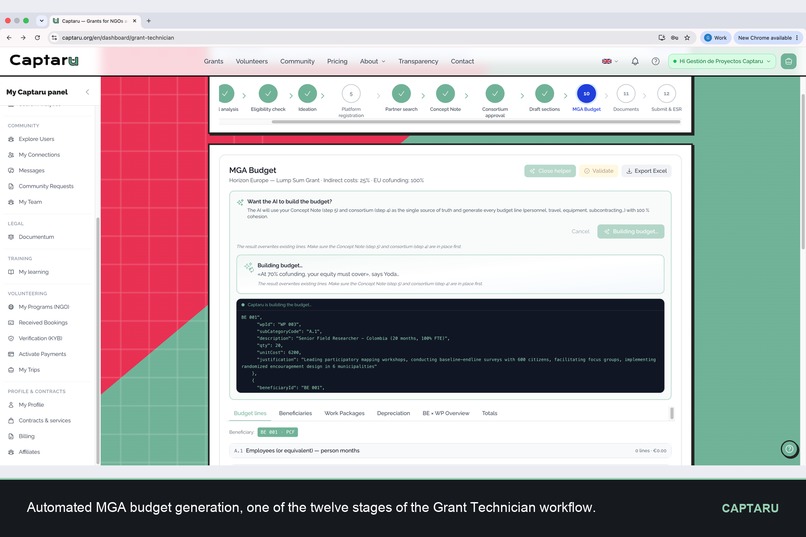Click the floating help button at bottom right
The height and width of the screenshot is (537, 806).
coord(789,449)
